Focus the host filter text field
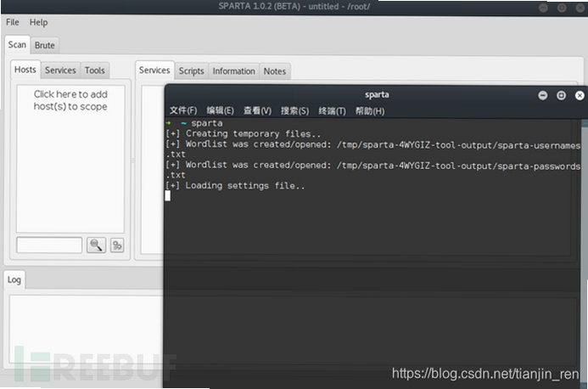This screenshot has height=389, width=588. [x=49, y=245]
